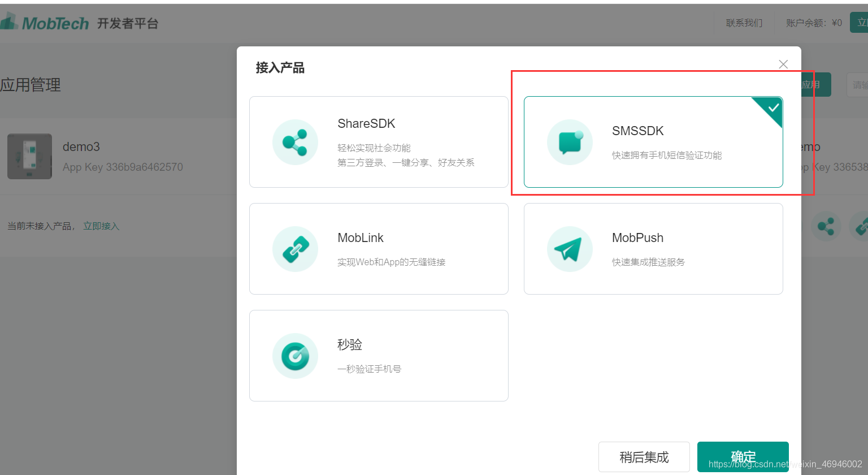Click the MobTech logo in the header
This screenshot has height=475, width=868.
point(45,23)
